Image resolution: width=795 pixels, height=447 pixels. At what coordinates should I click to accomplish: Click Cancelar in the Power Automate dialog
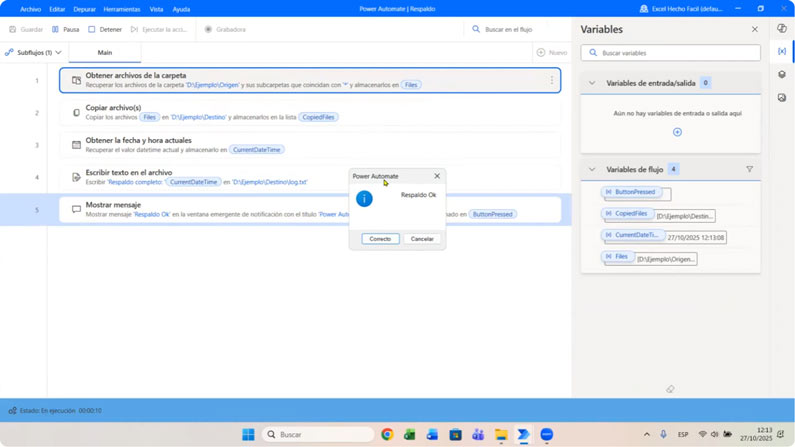pos(422,239)
